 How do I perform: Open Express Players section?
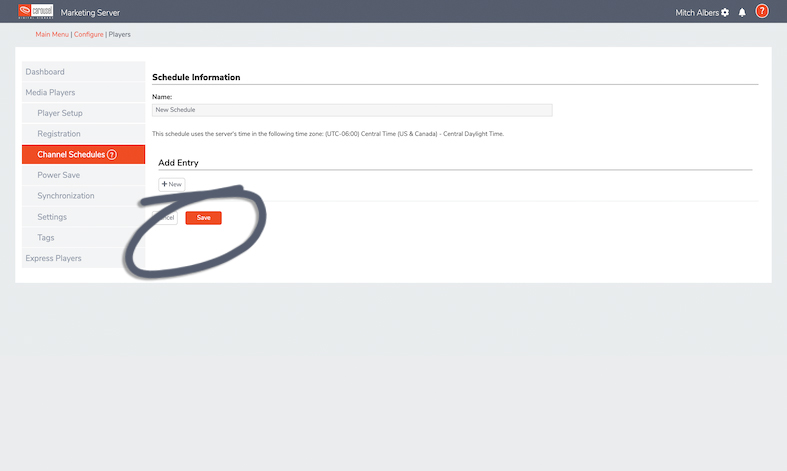tap(83, 258)
